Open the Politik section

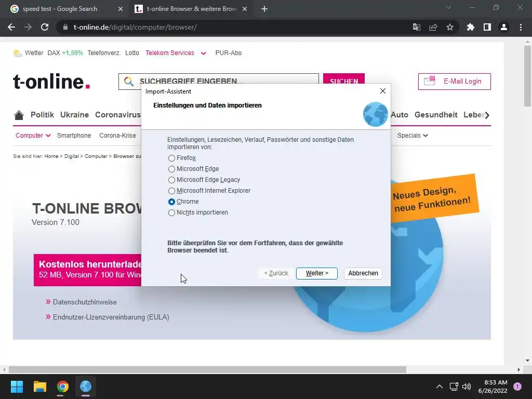[43, 115]
